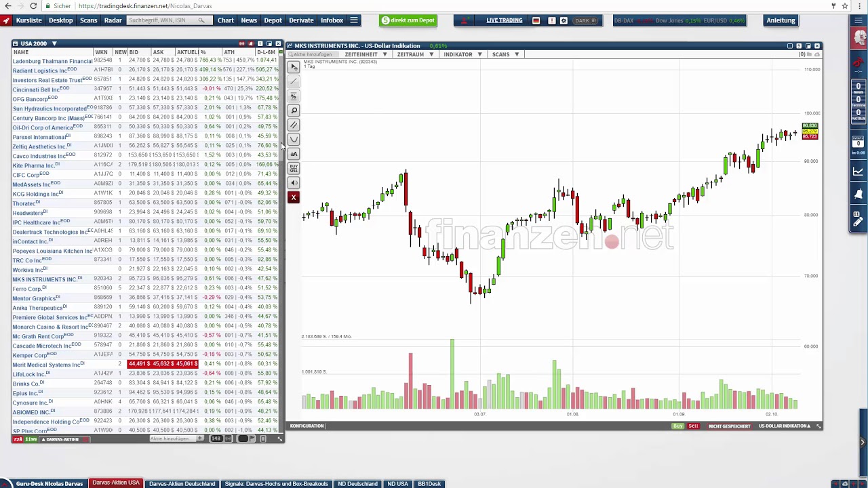Screen dimensions: 868x488
Task: Open the Scans menu in top bar
Action: 89,20
